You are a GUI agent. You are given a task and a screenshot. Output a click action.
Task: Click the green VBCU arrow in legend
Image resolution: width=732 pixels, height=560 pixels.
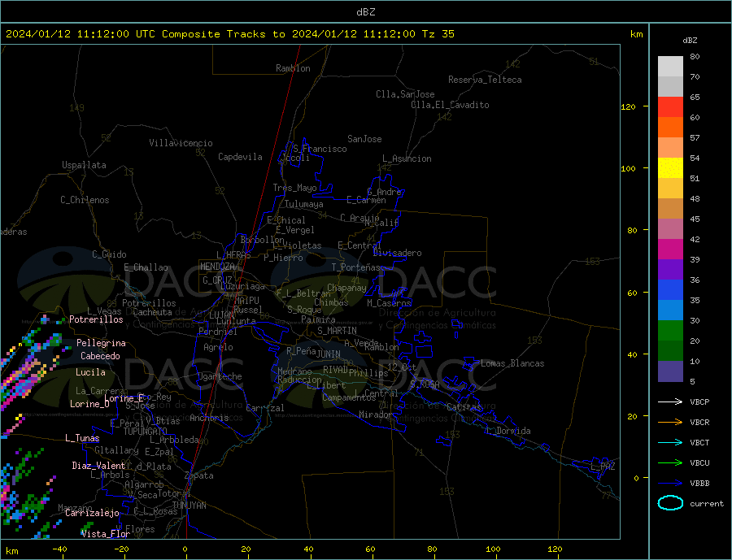coord(672,463)
